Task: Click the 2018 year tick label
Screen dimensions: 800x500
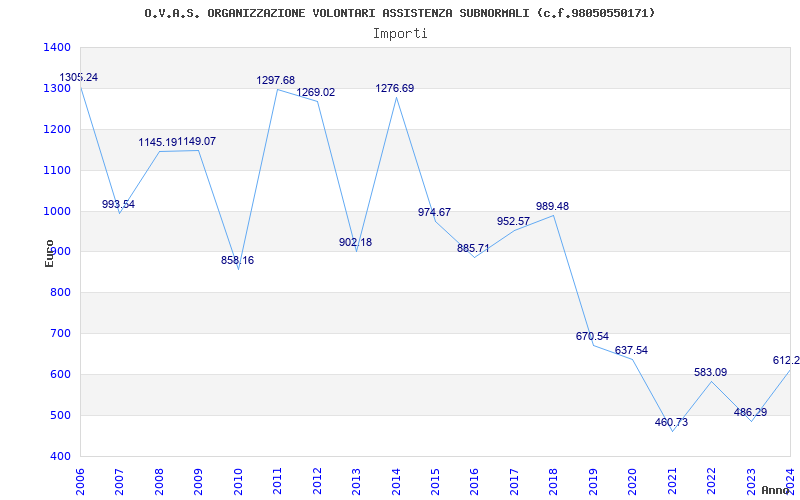Action: click(x=554, y=480)
